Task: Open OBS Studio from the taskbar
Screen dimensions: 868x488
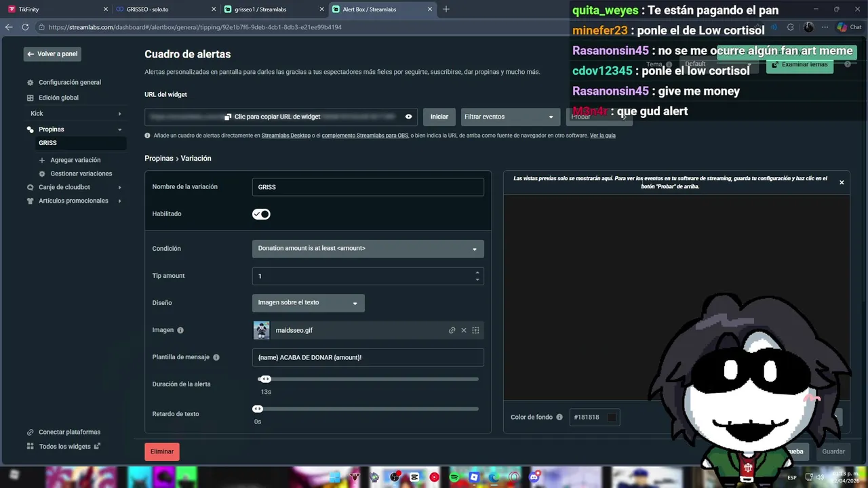Action: 395,477
